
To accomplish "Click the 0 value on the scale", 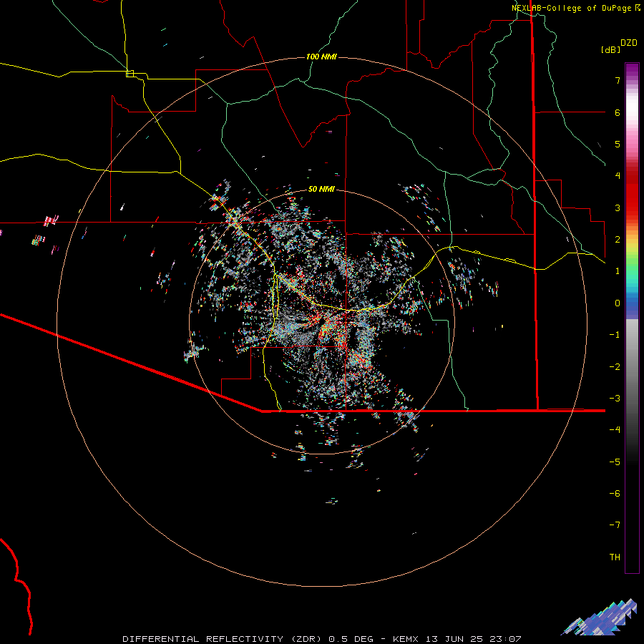I will coord(618,303).
